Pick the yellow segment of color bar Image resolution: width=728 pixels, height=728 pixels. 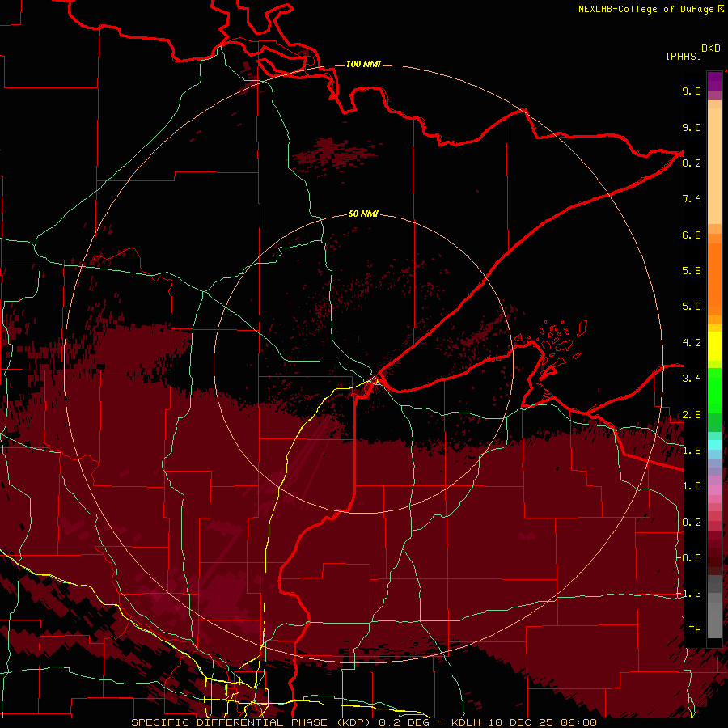click(x=714, y=346)
